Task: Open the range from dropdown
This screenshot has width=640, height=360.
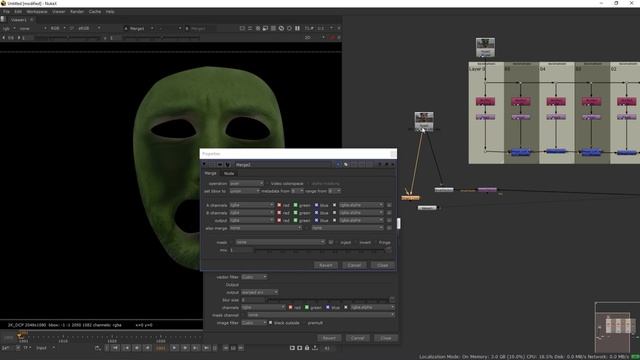Action: click(334, 191)
